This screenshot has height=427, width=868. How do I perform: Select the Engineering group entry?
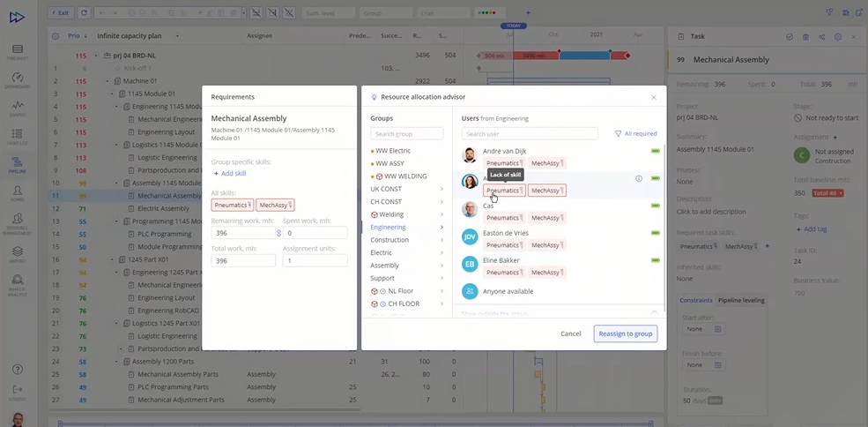[388, 227]
